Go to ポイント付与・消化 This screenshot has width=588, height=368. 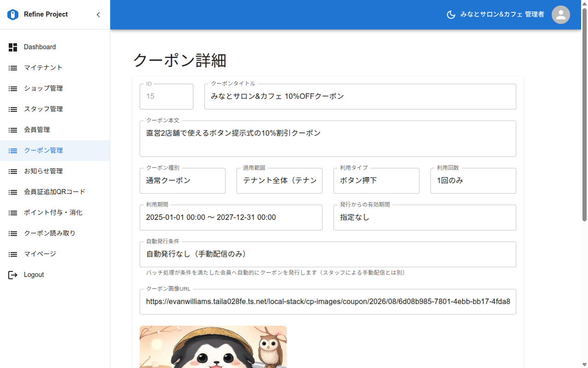point(55,213)
